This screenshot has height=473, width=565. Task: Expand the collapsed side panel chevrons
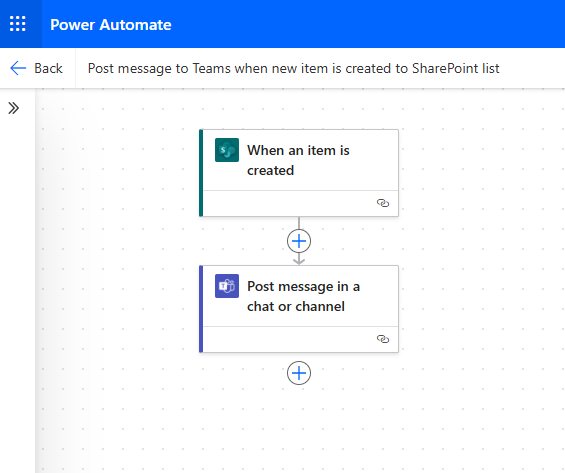click(x=14, y=108)
